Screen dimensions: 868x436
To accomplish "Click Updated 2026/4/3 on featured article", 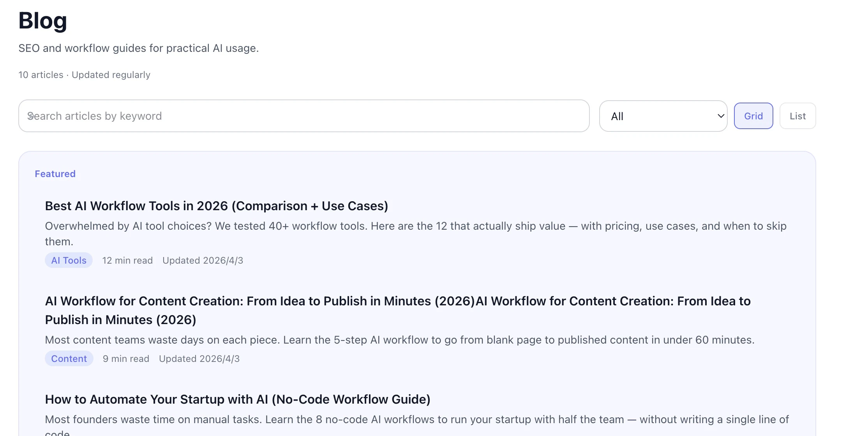I will (203, 260).
